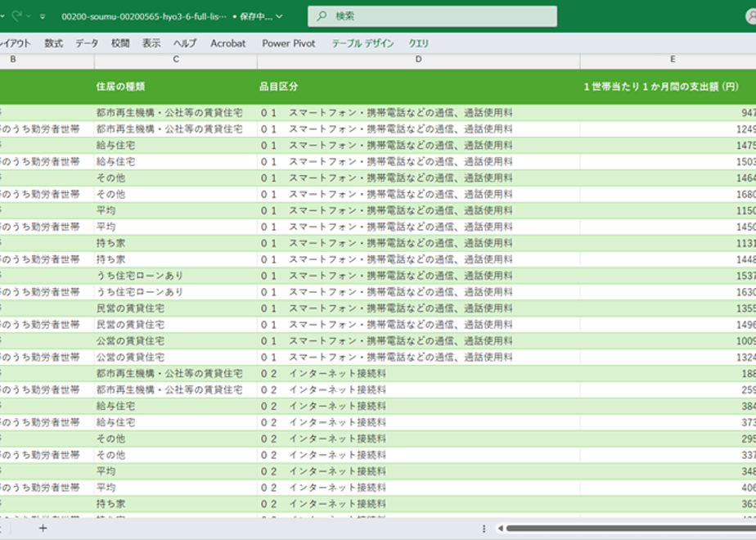The width and height of the screenshot is (756, 540).
Task: Select column C header
Action: (x=176, y=59)
